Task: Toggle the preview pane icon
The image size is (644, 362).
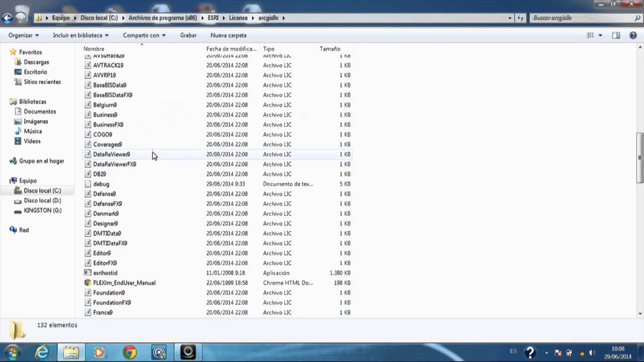Action: 616,35
